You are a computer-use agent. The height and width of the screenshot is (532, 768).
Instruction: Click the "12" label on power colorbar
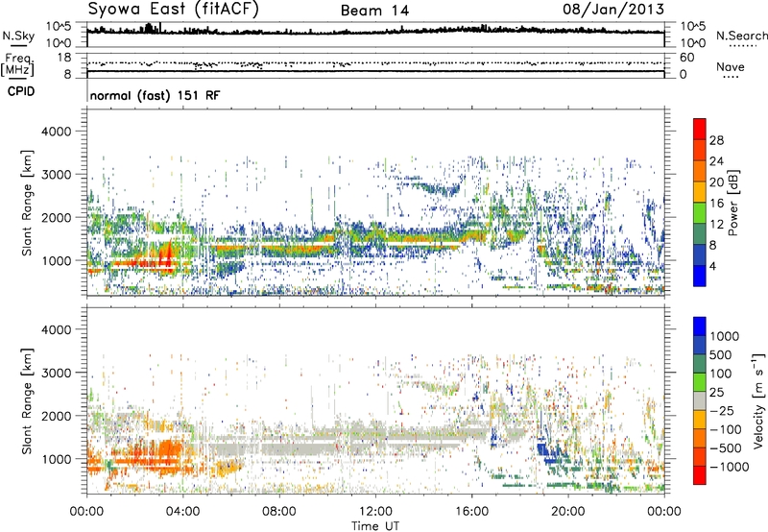[716, 225]
